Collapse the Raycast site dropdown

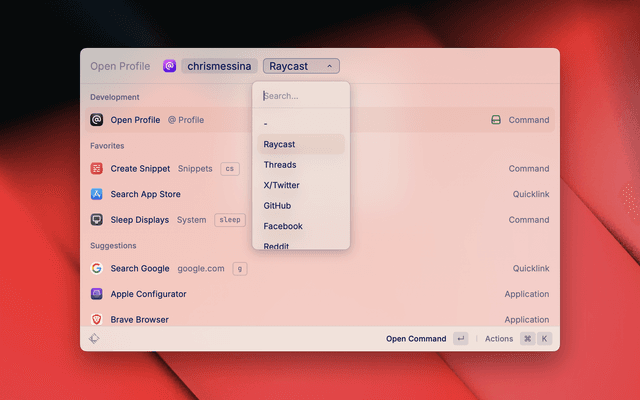[301, 66]
